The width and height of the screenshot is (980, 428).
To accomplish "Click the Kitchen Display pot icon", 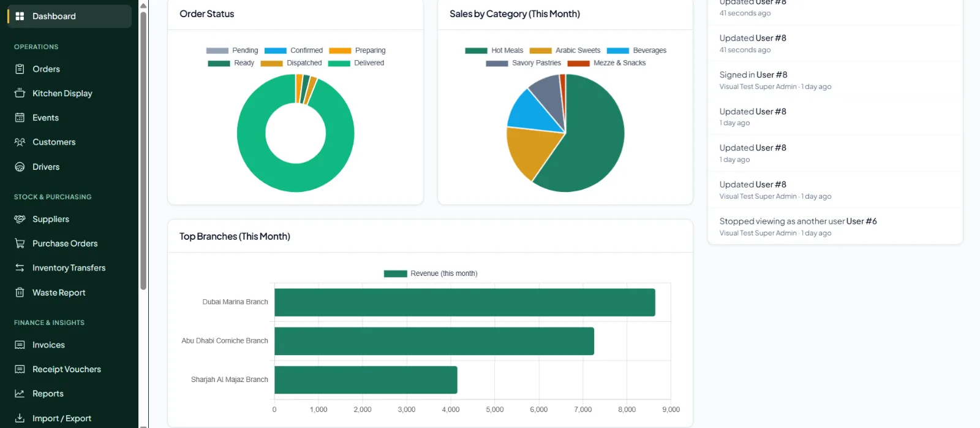I will (x=20, y=93).
